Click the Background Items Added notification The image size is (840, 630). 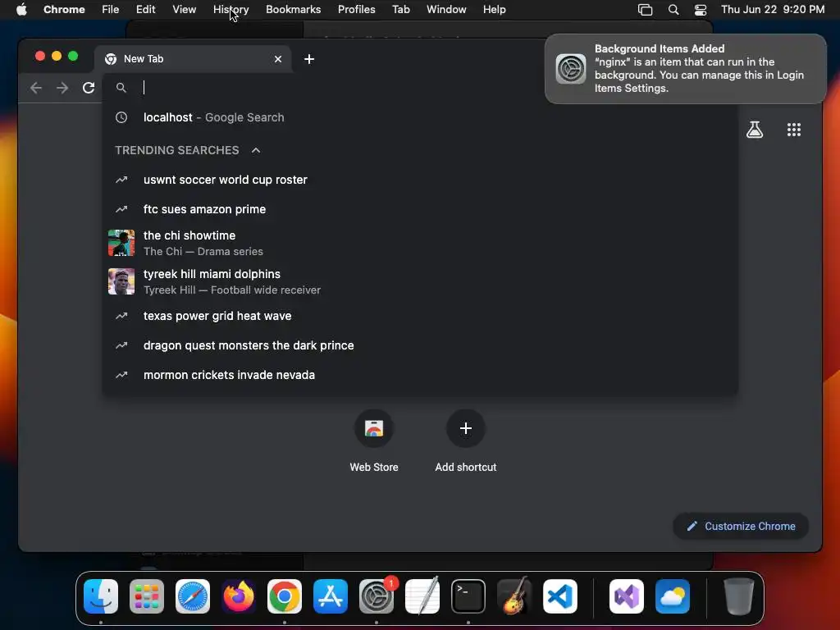pyautogui.click(x=685, y=69)
